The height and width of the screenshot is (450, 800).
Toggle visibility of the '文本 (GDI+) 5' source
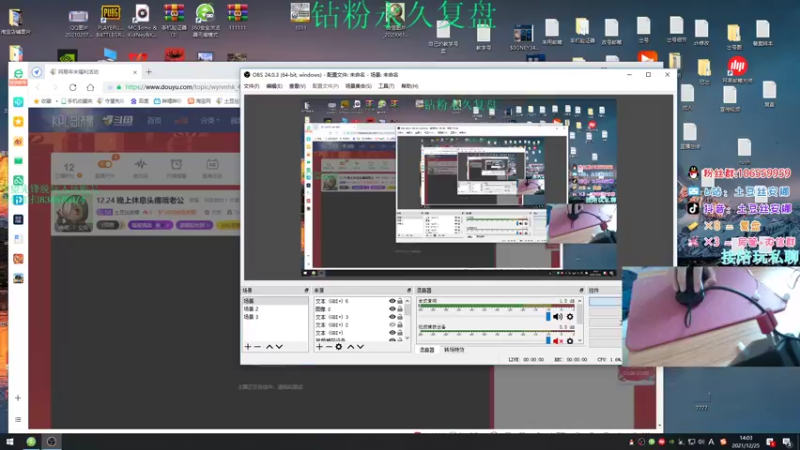click(392, 301)
